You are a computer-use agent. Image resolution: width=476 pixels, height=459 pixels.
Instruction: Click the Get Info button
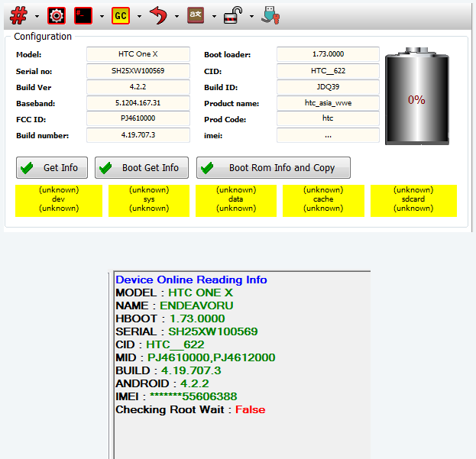[x=52, y=168]
